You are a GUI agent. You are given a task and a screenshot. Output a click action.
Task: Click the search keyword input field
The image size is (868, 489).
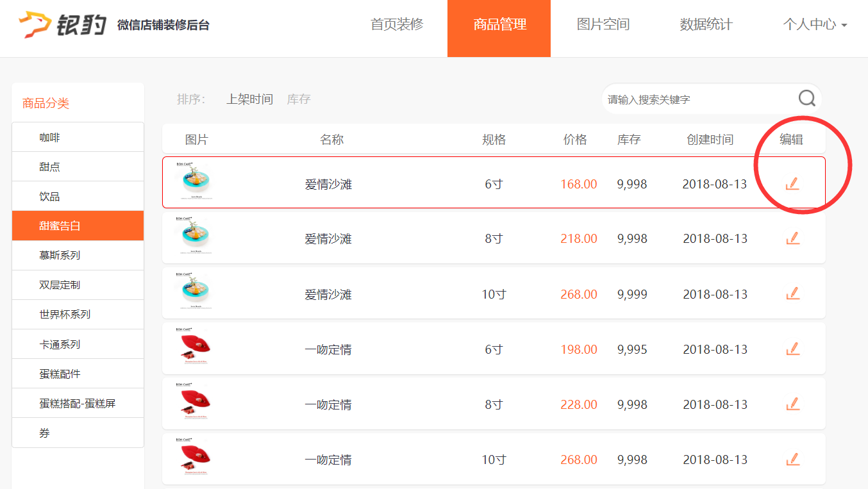pyautogui.click(x=699, y=99)
